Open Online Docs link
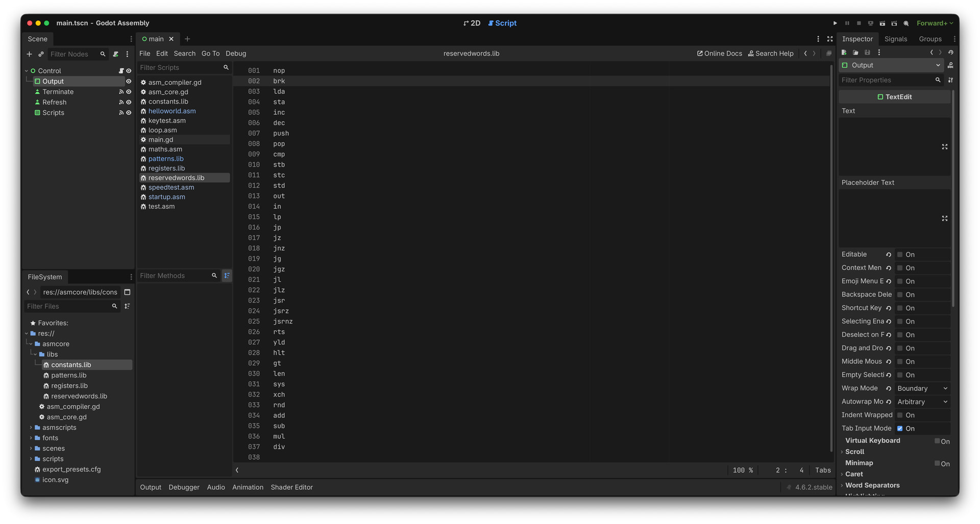 pos(720,54)
